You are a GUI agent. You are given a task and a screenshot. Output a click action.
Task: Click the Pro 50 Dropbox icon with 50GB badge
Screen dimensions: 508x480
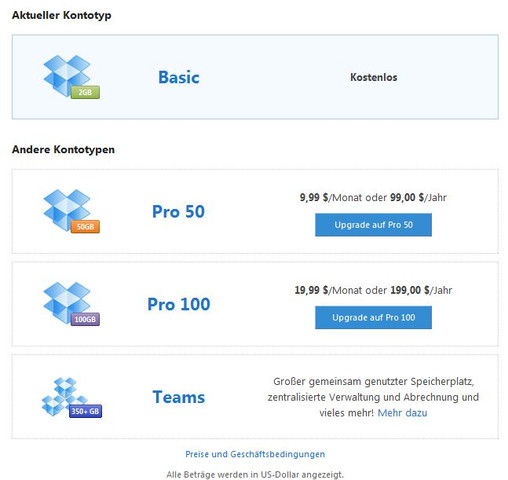pyautogui.click(x=71, y=211)
